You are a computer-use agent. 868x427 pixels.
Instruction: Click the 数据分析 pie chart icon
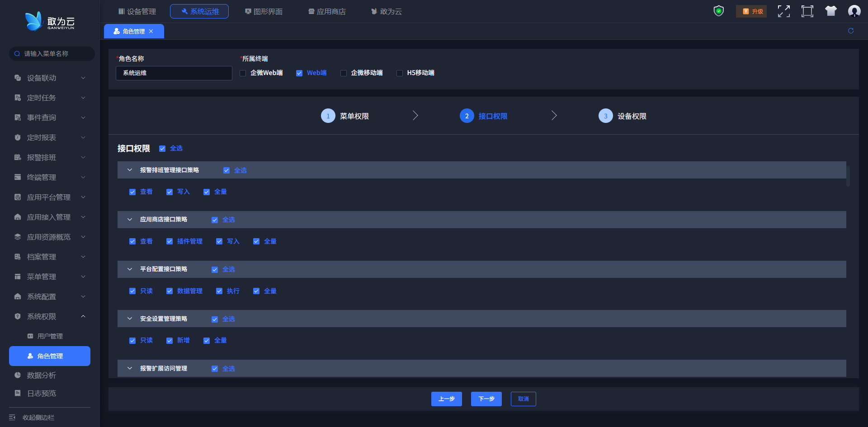pyautogui.click(x=18, y=375)
